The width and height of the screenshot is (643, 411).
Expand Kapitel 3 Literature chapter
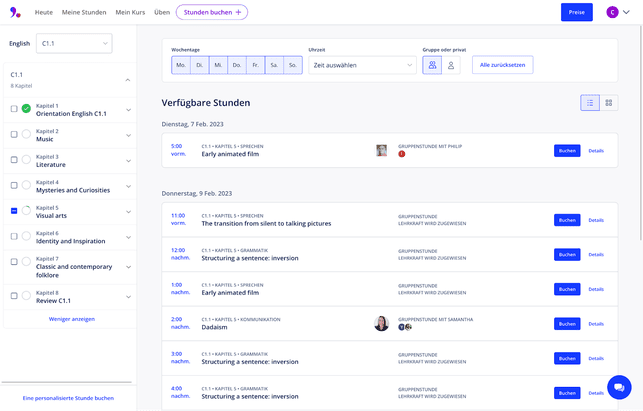pos(128,160)
